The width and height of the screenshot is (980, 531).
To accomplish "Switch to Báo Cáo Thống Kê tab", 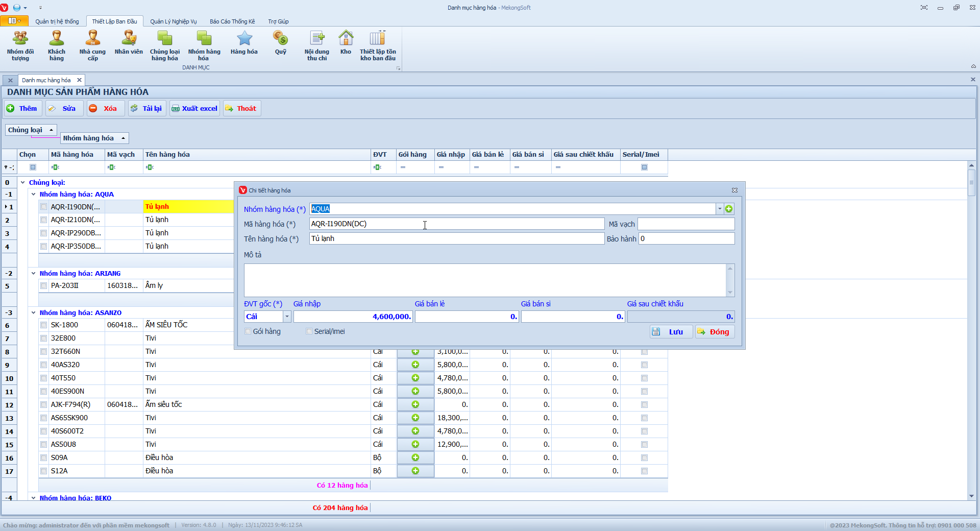I will point(232,21).
